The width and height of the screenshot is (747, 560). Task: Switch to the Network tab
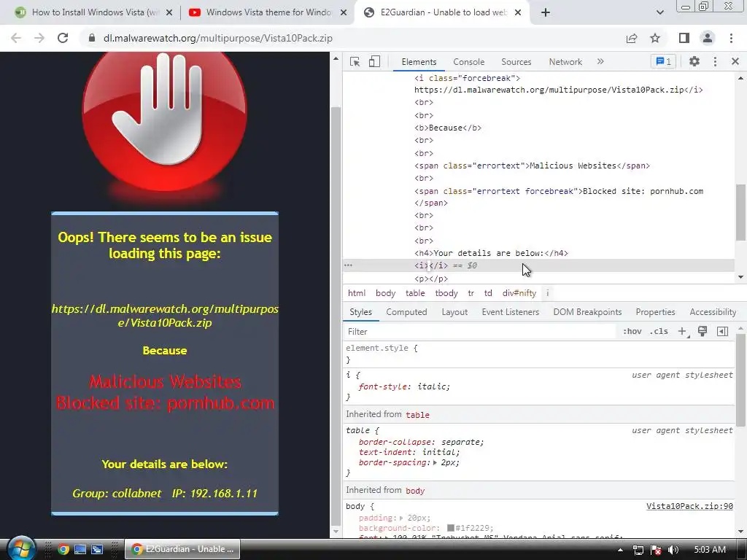(x=565, y=62)
